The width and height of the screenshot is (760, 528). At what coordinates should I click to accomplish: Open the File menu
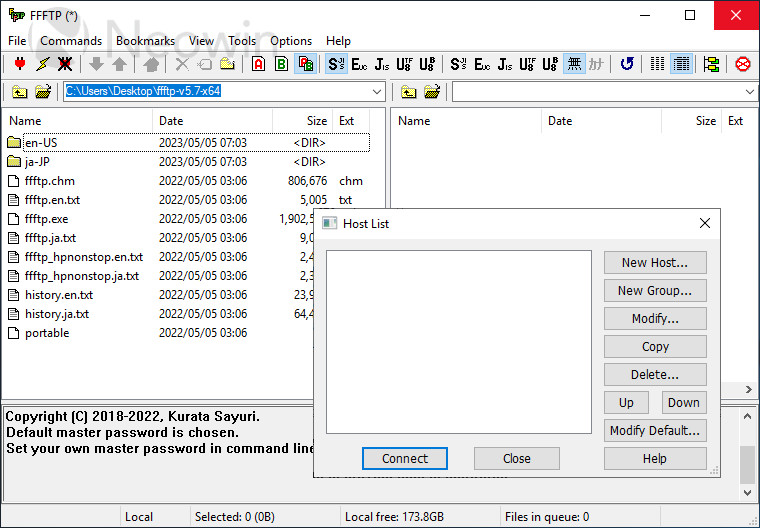point(17,41)
